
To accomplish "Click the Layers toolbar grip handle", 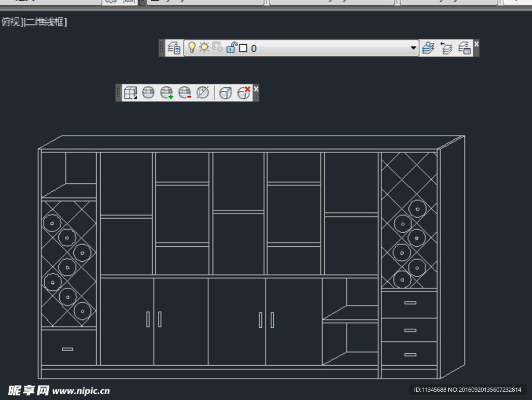I will coord(162,48).
